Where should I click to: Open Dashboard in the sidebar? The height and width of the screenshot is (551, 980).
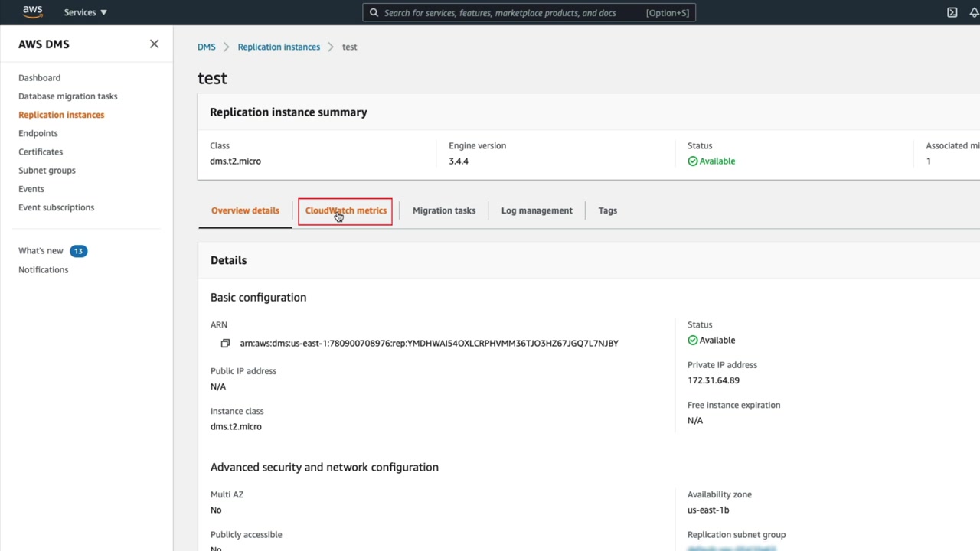39,78
